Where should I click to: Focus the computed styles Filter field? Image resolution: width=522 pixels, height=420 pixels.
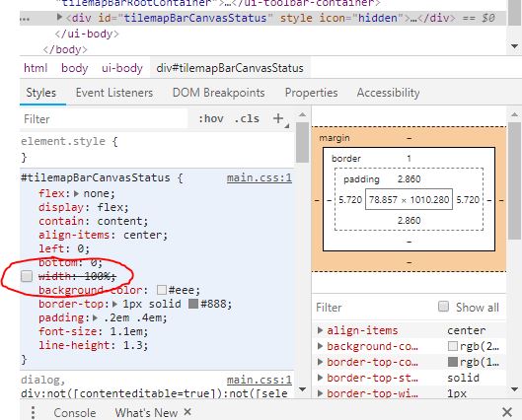tap(373, 308)
